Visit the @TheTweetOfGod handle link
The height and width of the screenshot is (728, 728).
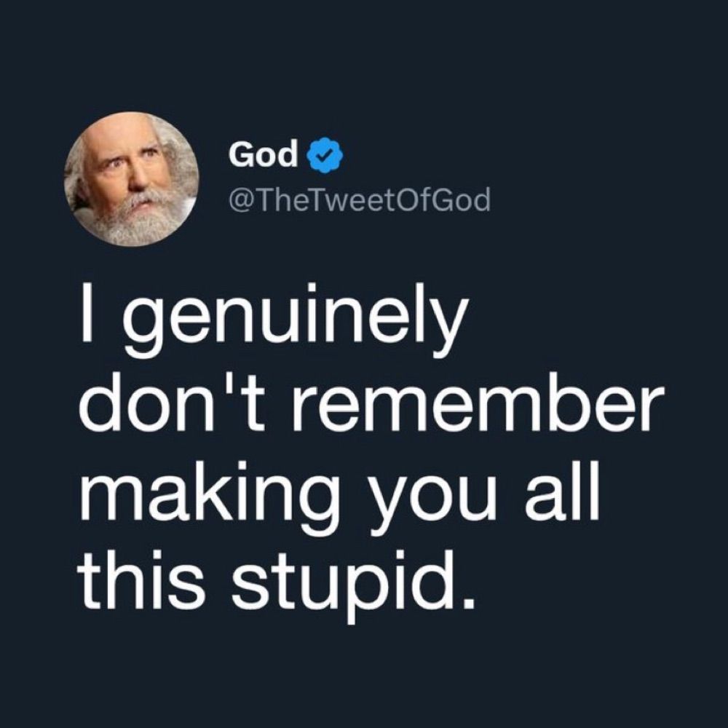(x=360, y=199)
